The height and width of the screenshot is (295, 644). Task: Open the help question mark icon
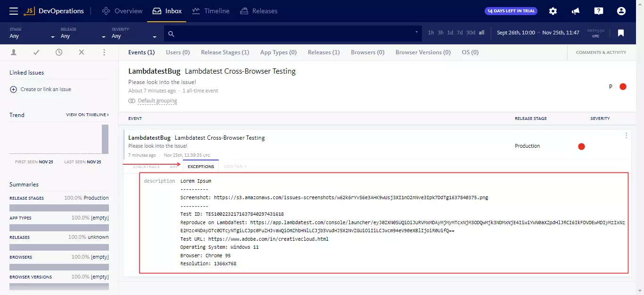pos(598,11)
